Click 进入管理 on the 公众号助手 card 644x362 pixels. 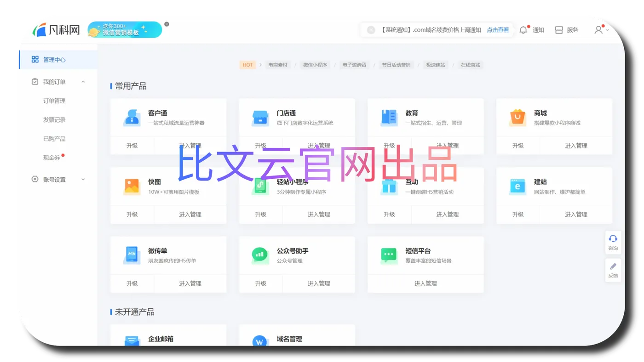coord(319,283)
